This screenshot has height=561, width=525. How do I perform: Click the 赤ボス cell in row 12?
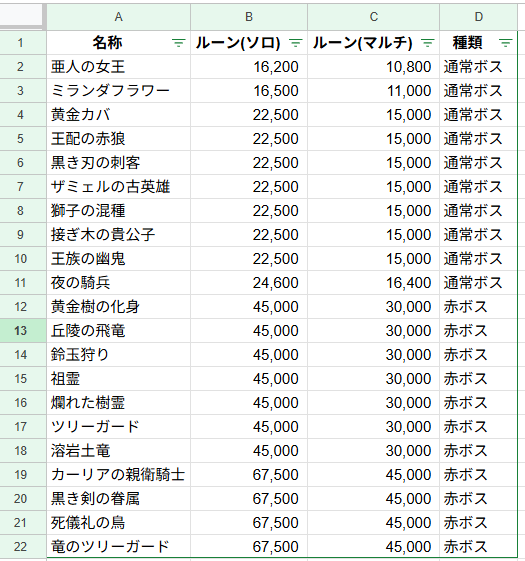pyautogui.click(x=478, y=307)
